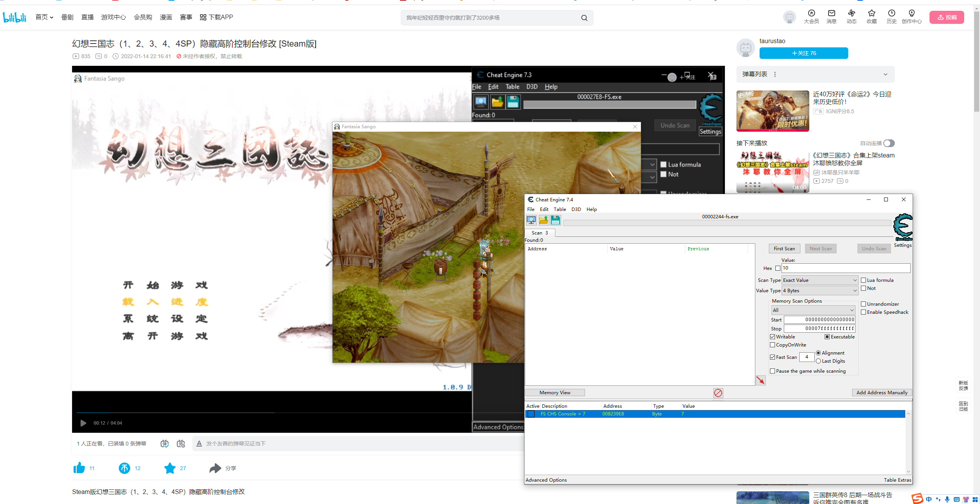Favorite the video with star icon
The image size is (980, 504).
click(x=170, y=468)
